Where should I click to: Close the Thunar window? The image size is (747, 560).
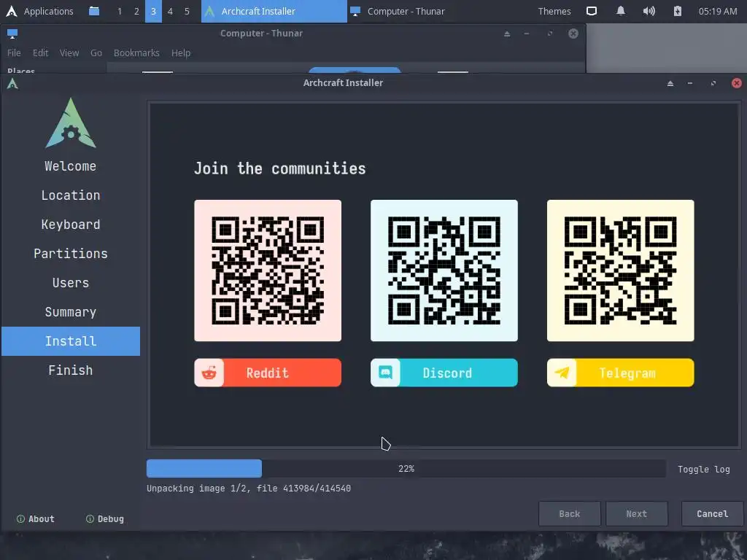click(x=573, y=34)
